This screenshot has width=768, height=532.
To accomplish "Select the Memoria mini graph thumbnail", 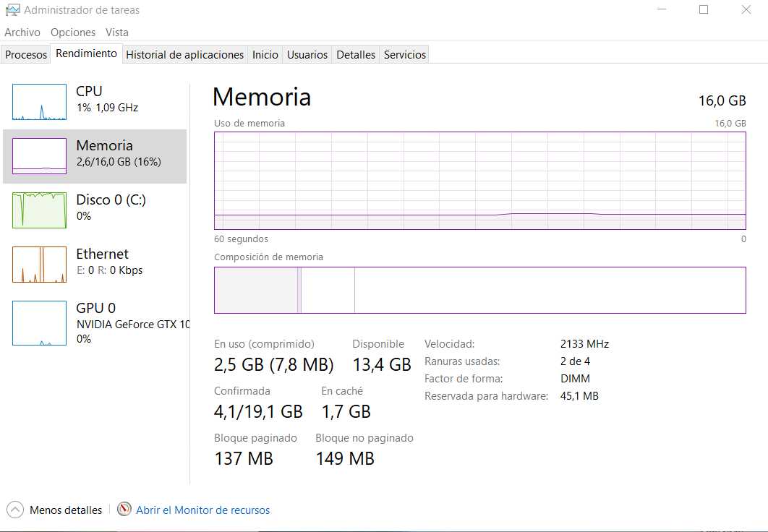I will (39, 156).
